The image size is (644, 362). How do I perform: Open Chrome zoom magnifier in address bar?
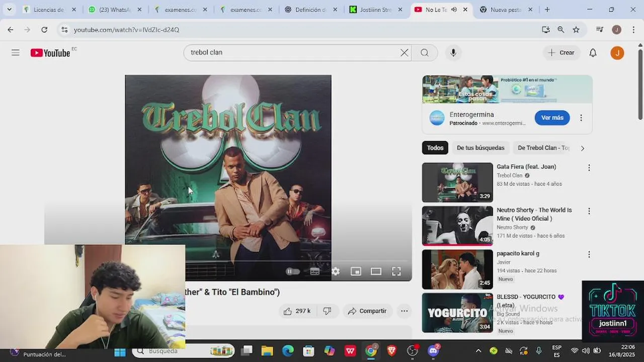click(560, 30)
